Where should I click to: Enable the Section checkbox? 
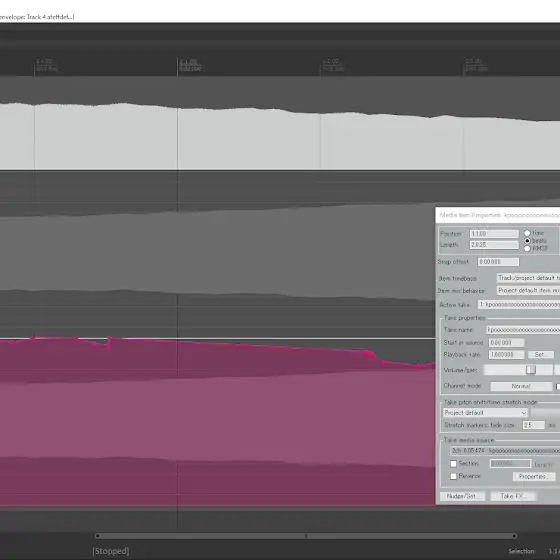(454, 464)
